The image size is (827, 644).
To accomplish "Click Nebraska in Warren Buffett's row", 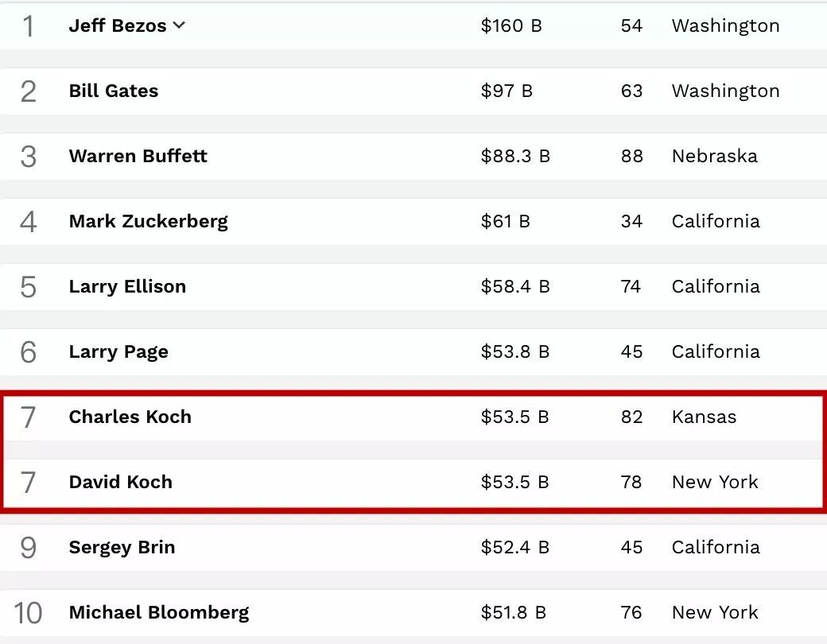I will (714, 156).
